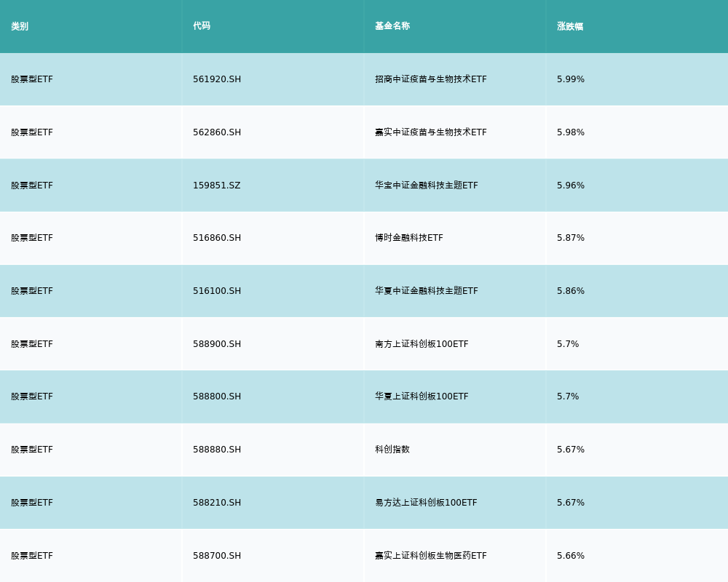The width and height of the screenshot is (728, 582).
Task: Click fund name 嘉实上证科创板生物医药ETF
Action: click(431, 556)
